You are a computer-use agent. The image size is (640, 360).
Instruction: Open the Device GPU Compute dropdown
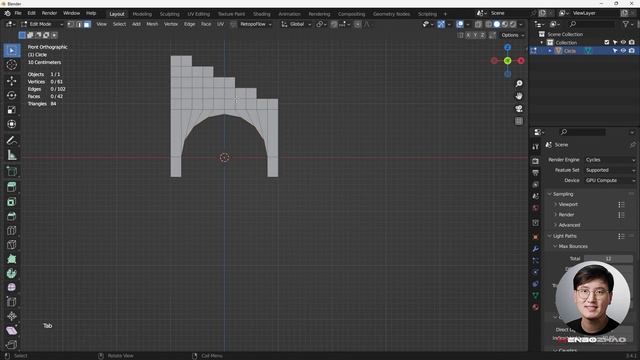click(x=610, y=180)
